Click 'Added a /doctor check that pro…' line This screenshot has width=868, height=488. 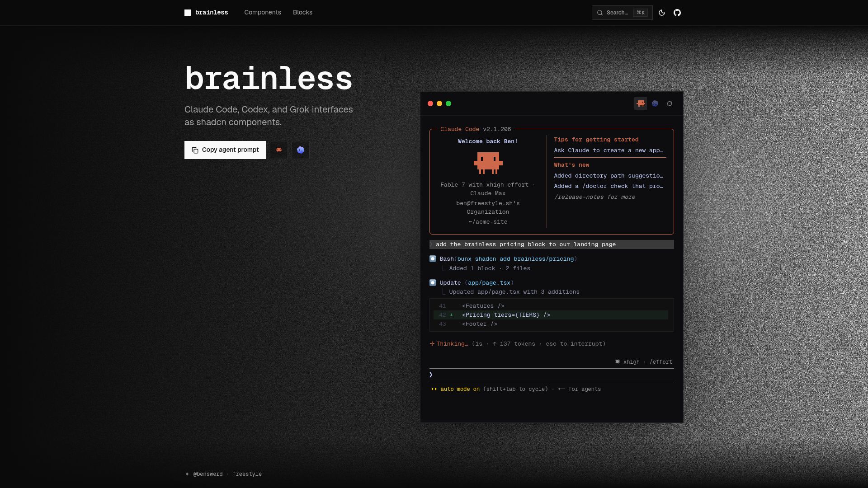click(x=609, y=186)
